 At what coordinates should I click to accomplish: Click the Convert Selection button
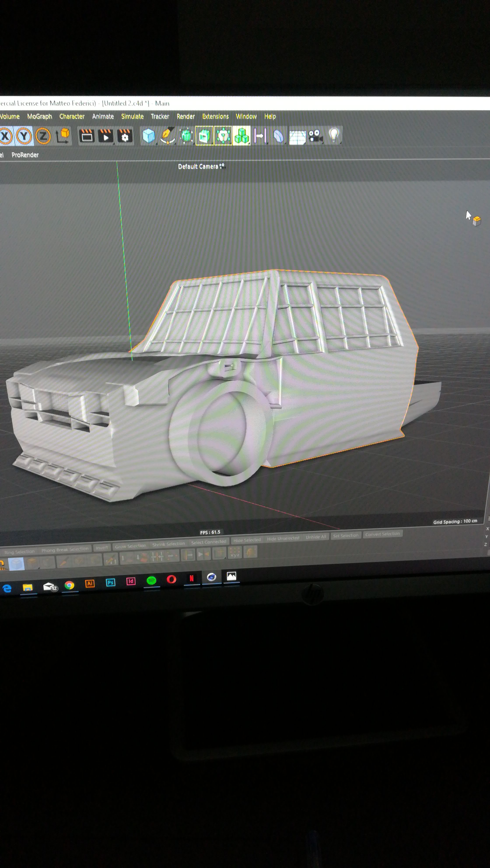click(383, 534)
